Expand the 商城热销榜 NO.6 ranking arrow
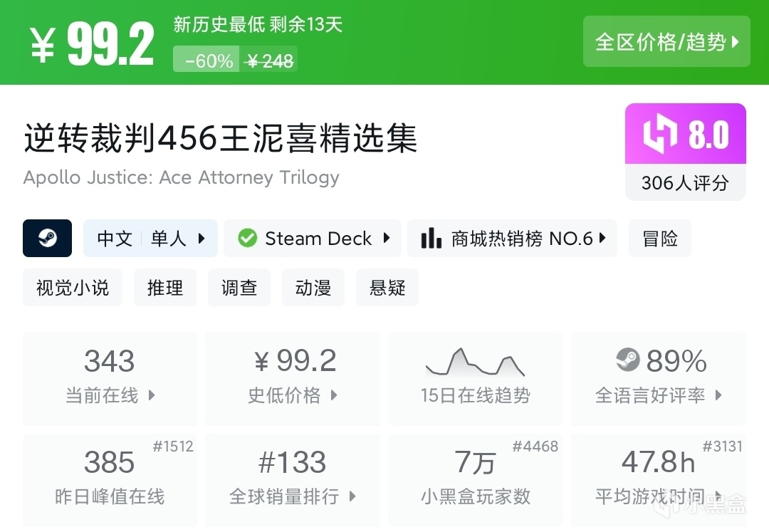 pos(602,238)
